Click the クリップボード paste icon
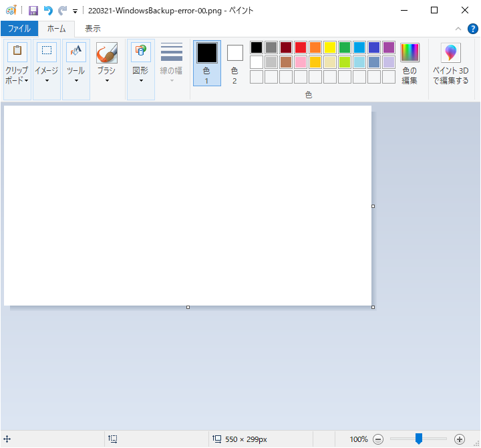481x448 pixels. (17, 51)
